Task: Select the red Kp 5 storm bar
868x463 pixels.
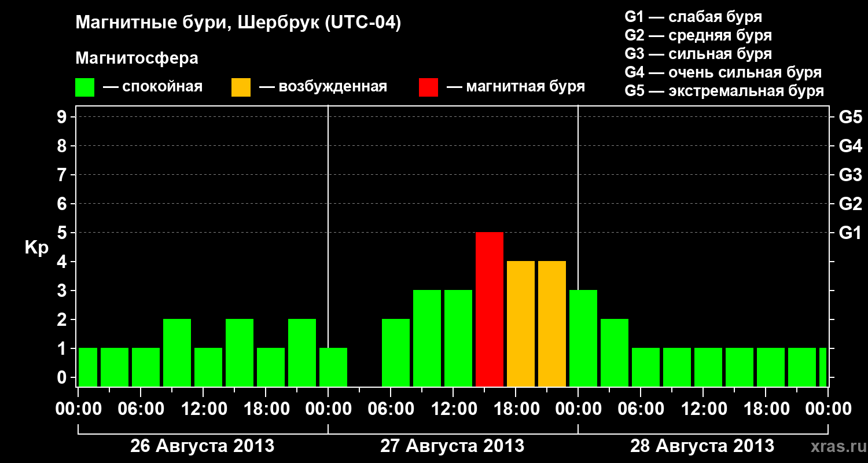Action: tap(490, 310)
